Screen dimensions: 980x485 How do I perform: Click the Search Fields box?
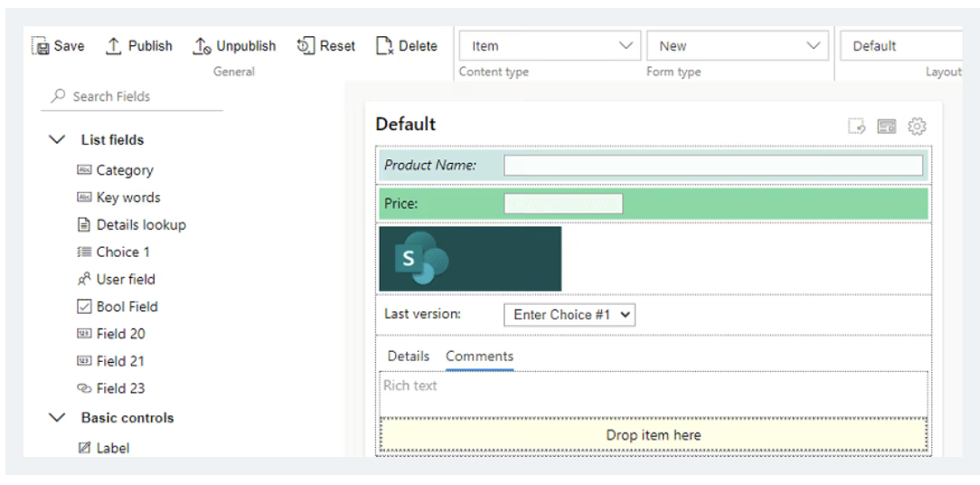(x=132, y=97)
